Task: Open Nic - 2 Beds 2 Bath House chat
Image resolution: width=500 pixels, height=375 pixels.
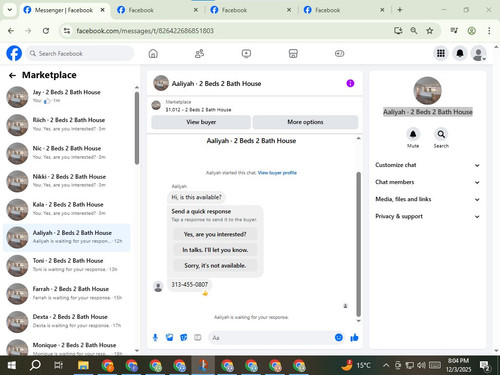Action: pos(67,153)
